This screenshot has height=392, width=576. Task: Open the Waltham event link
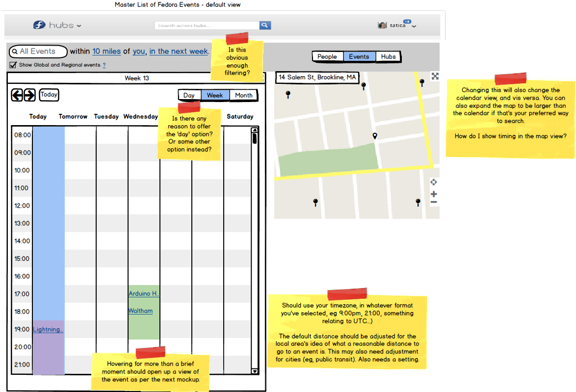[x=140, y=311]
